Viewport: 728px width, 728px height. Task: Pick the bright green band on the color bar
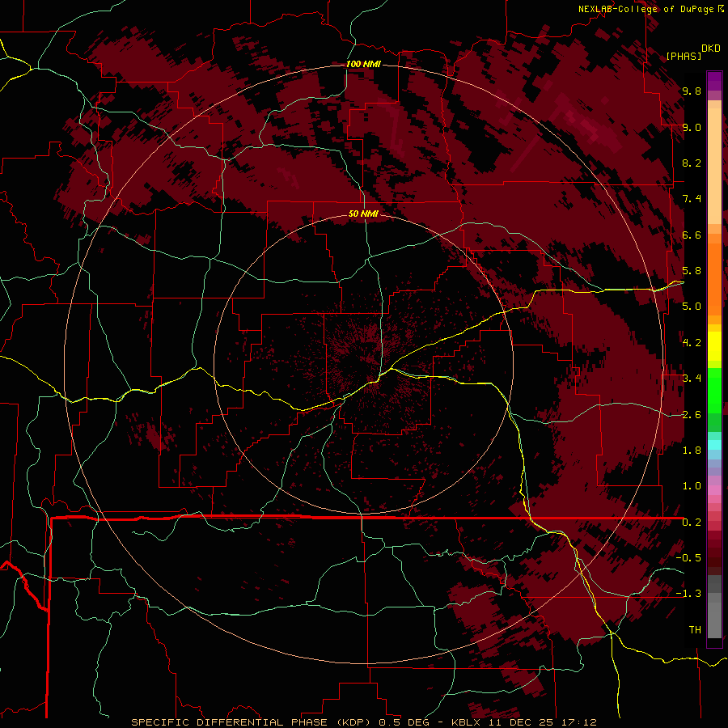click(x=714, y=392)
